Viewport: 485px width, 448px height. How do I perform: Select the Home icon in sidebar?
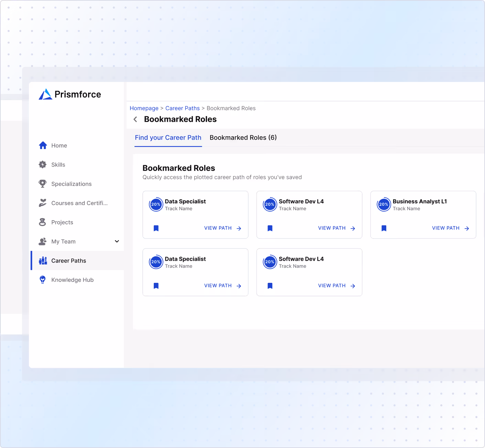click(x=43, y=145)
